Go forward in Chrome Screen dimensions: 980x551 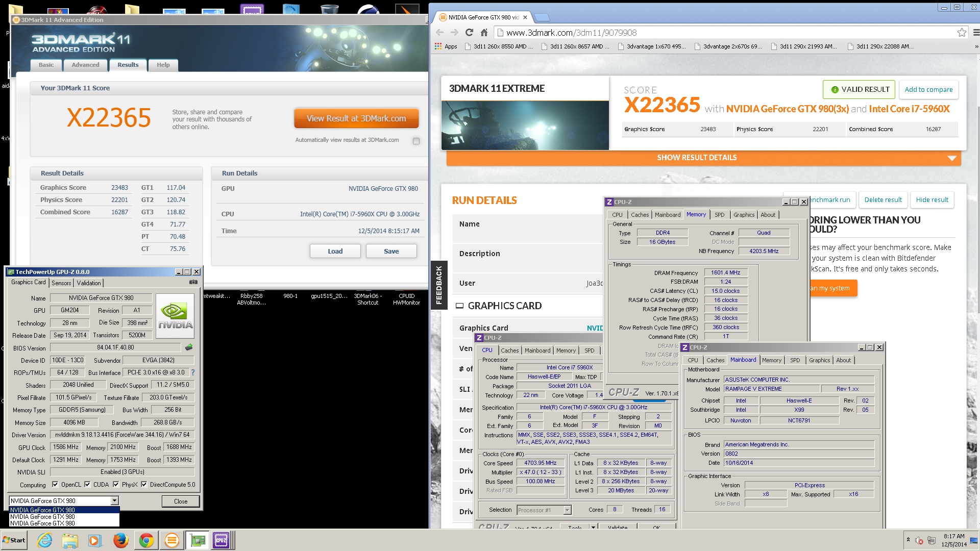pos(454,33)
